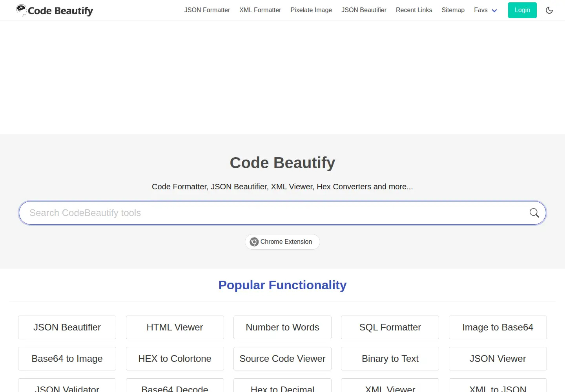Click the search magnifier icon
The width and height of the screenshot is (565, 392).
[x=534, y=213]
